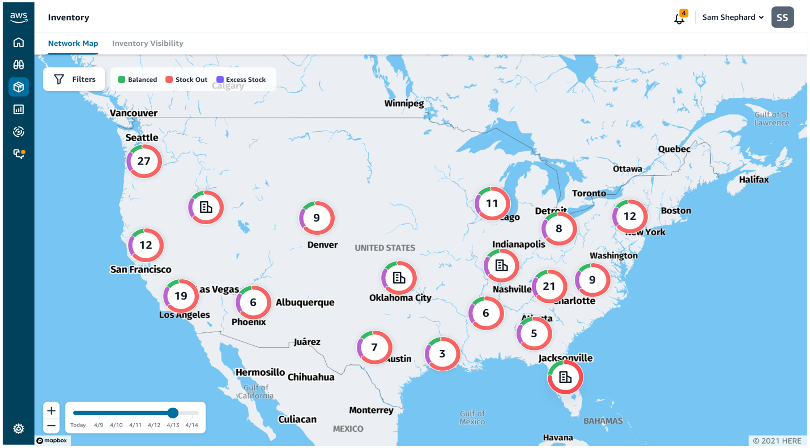The height and width of the screenshot is (448, 810).
Task: Switch to the Network Map tab
Action: point(73,43)
